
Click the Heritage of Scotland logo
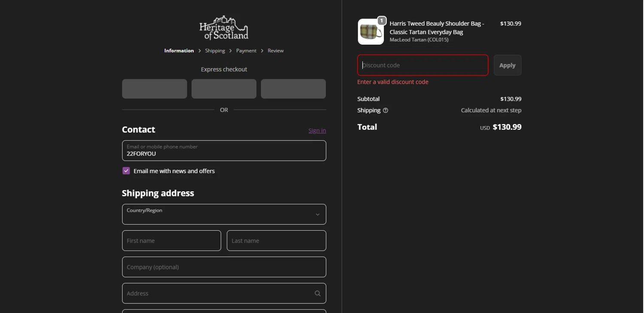coord(224,28)
